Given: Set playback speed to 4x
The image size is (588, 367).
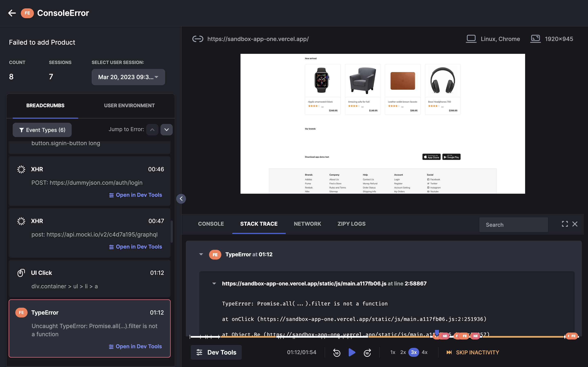Looking at the screenshot, I should pos(424,352).
